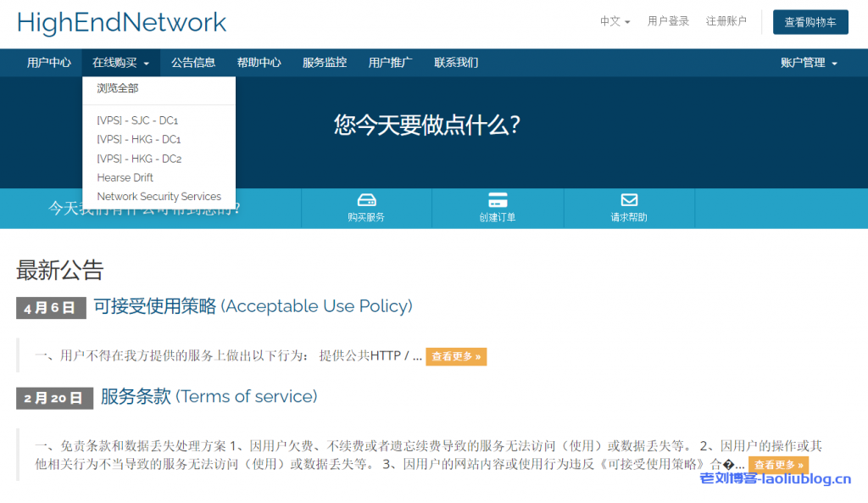
Task: Click the envelope icon above 请求帮助
Action: pyautogui.click(x=629, y=200)
